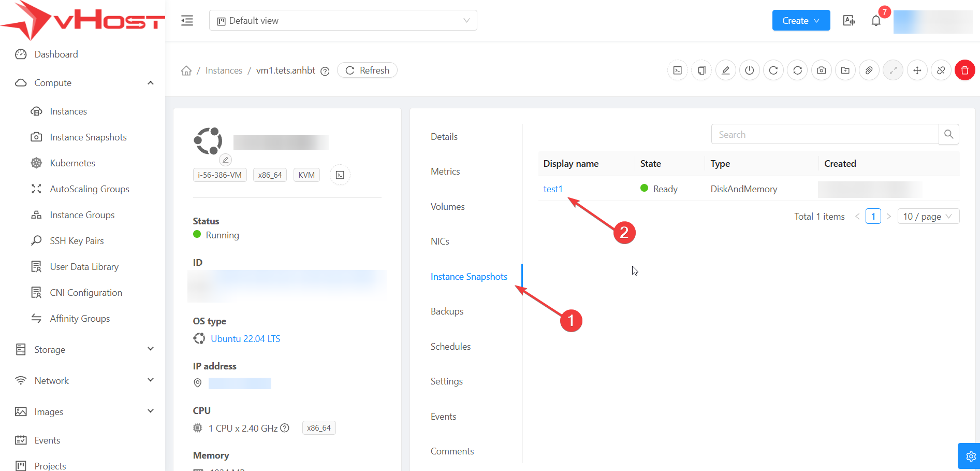Click the four-arrow migrate instance icon
The height and width of the screenshot is (471, 980).
click(x=917, y=70)
